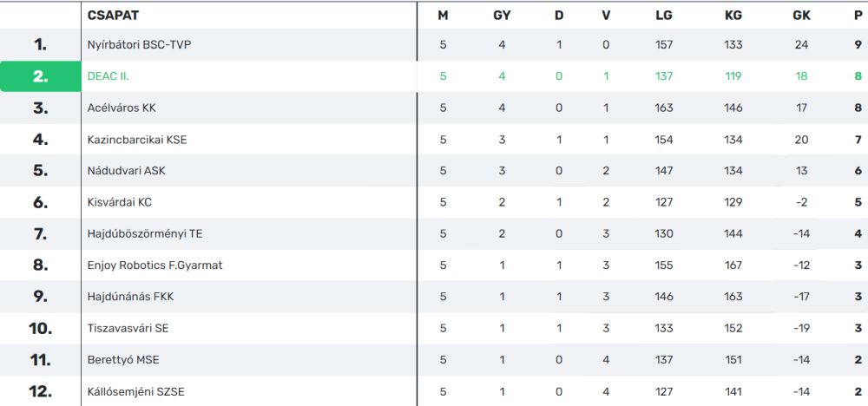Click the green position 2. badge

pos(41,76)
